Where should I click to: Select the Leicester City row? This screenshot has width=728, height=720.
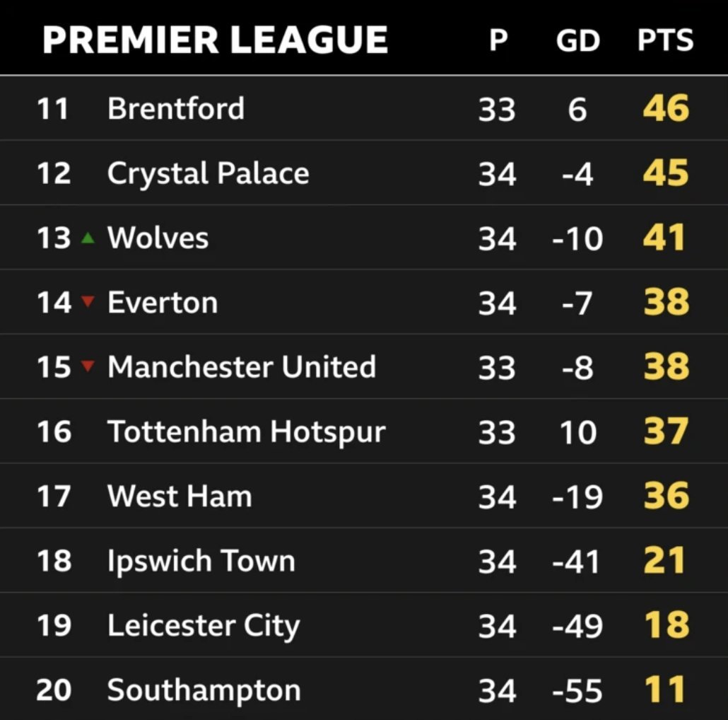click(364, 625)
